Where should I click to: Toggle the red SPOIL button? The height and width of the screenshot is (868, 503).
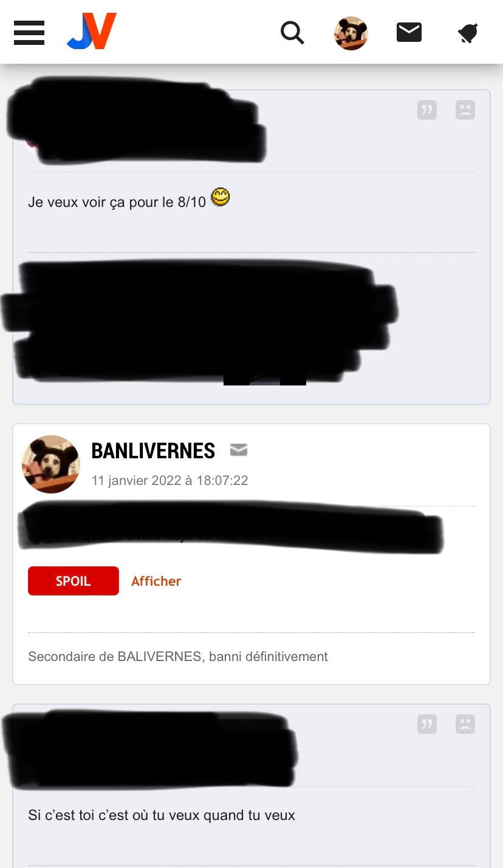74,581
